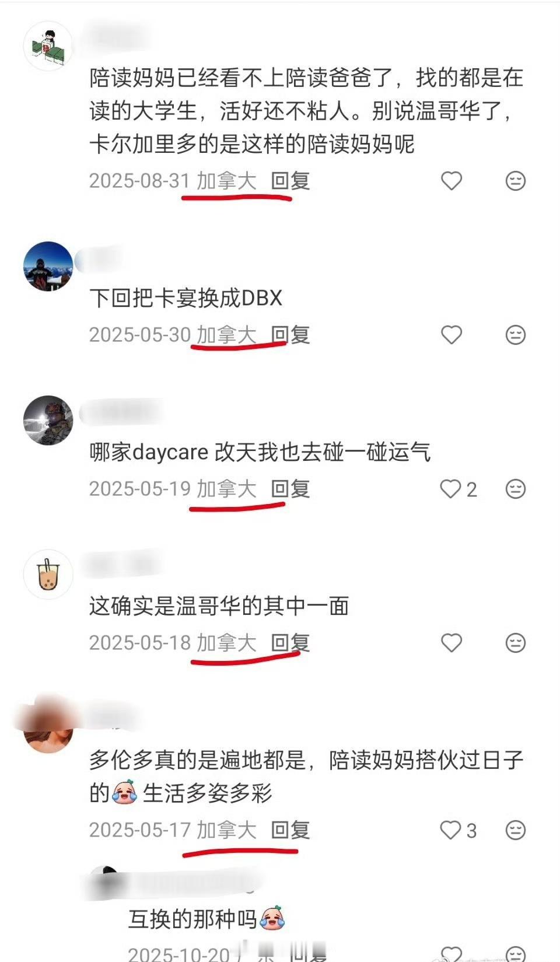The height and width of the screenshot is (962, 560).
Task: Reply to the 2025-08-31 comment
Action: click(290, 181)
